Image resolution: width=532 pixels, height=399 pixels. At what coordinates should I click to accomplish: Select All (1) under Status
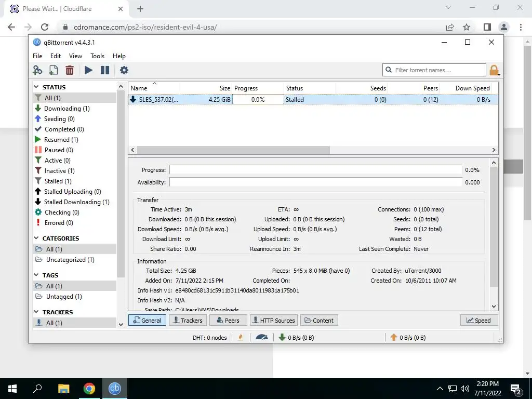75,98
